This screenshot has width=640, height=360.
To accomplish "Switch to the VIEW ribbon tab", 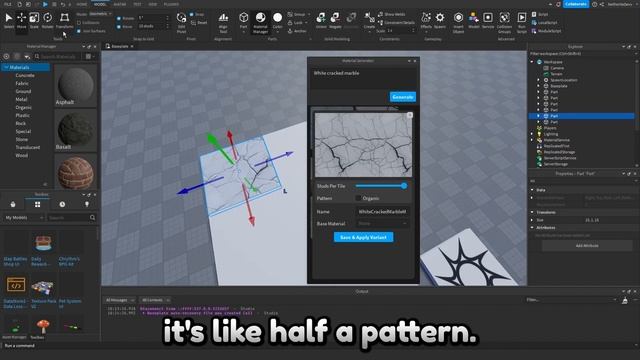I will tap(153, 4).
